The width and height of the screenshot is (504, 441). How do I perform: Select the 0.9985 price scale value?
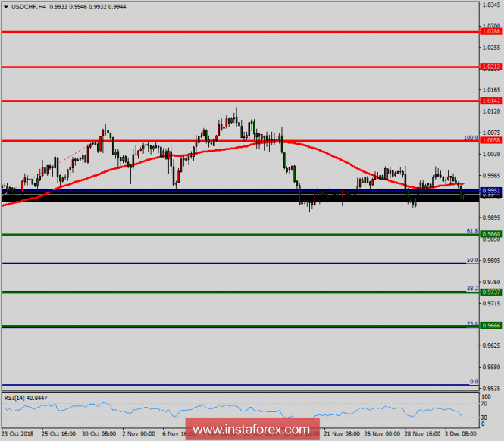coord(491,176)
